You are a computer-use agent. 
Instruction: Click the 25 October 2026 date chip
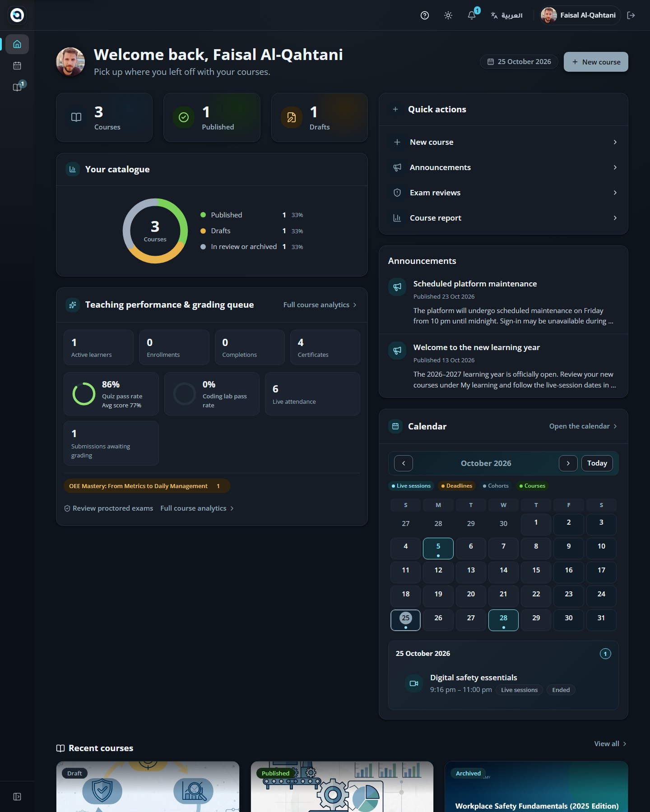(519, 62)
